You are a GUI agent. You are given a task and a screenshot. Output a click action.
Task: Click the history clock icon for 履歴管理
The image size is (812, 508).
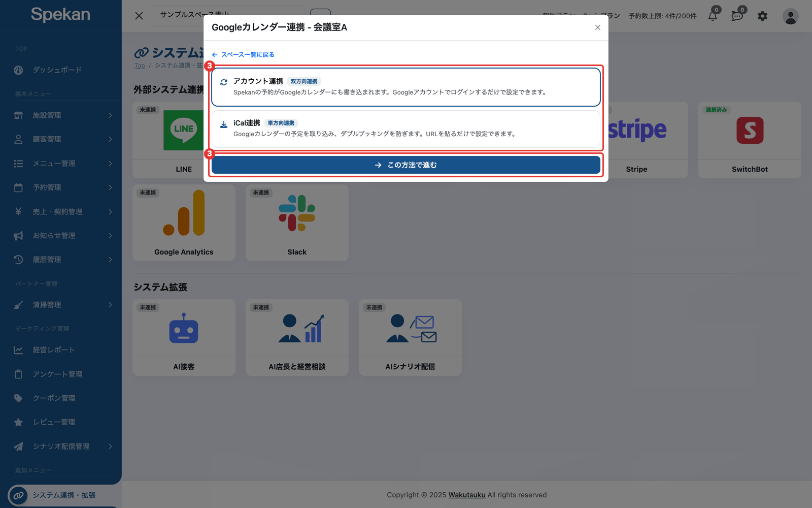(x=18, y=260)
